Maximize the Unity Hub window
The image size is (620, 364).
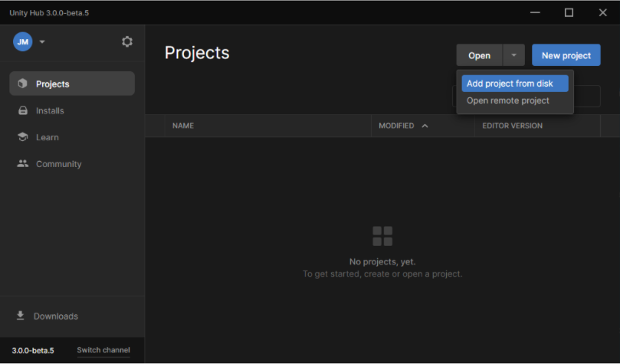569,12
